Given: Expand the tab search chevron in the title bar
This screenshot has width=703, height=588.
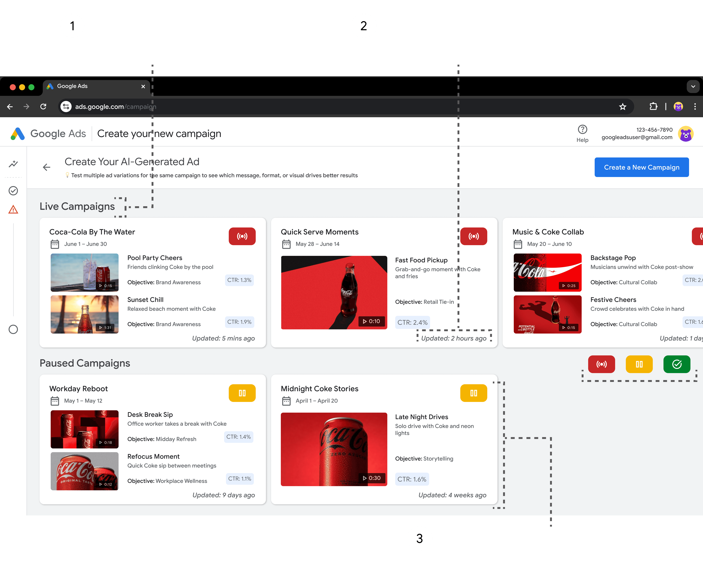Looking at the screenshot, I should (x=693, y=87).
